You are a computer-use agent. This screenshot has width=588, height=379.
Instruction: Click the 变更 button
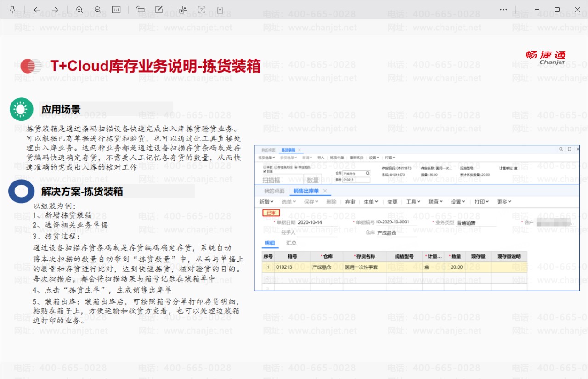tap(392, 202)
